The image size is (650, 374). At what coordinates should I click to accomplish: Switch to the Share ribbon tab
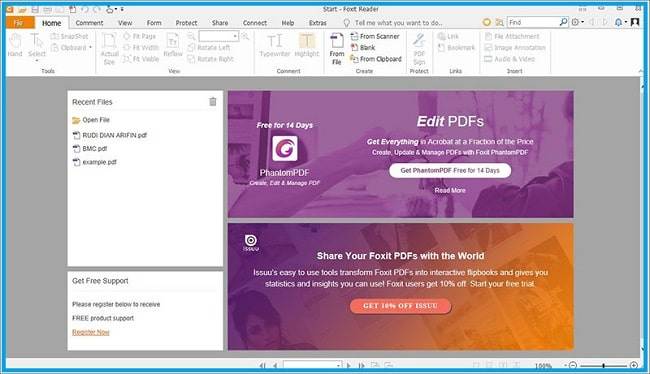tap(220, 23)
